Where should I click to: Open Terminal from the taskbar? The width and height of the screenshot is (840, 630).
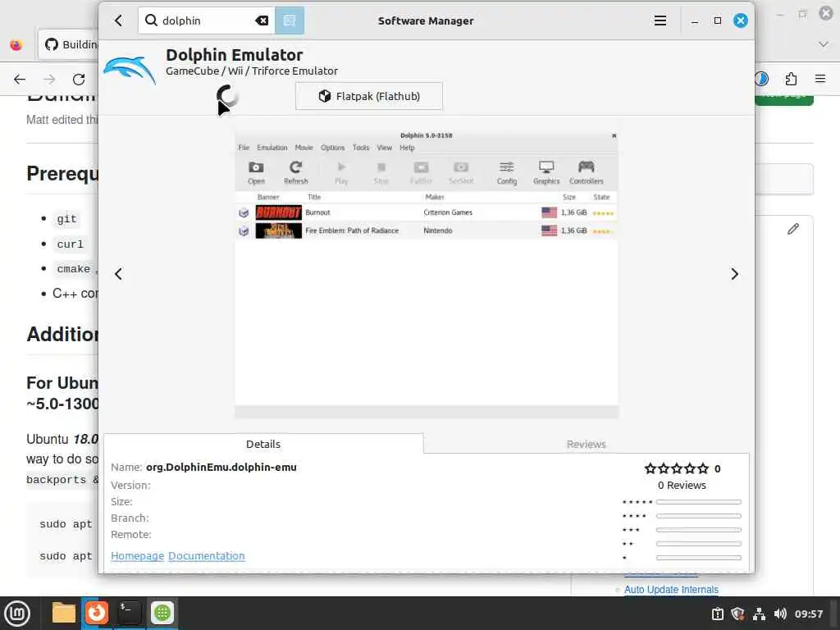point(129,613)
